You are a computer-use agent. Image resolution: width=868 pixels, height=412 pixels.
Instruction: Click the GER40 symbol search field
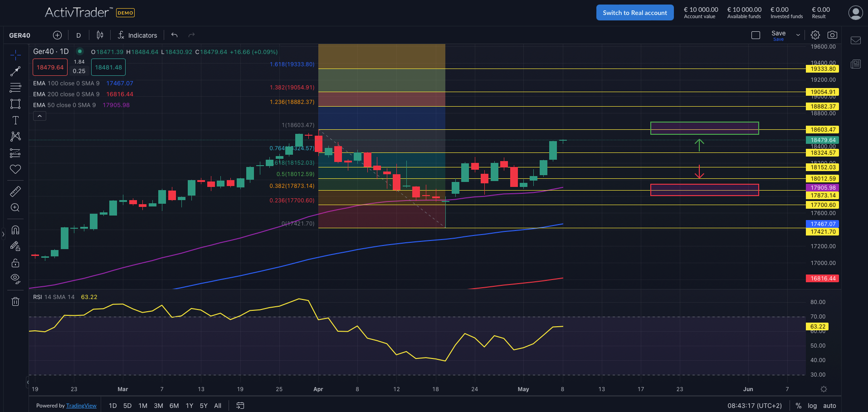(20, 35)
